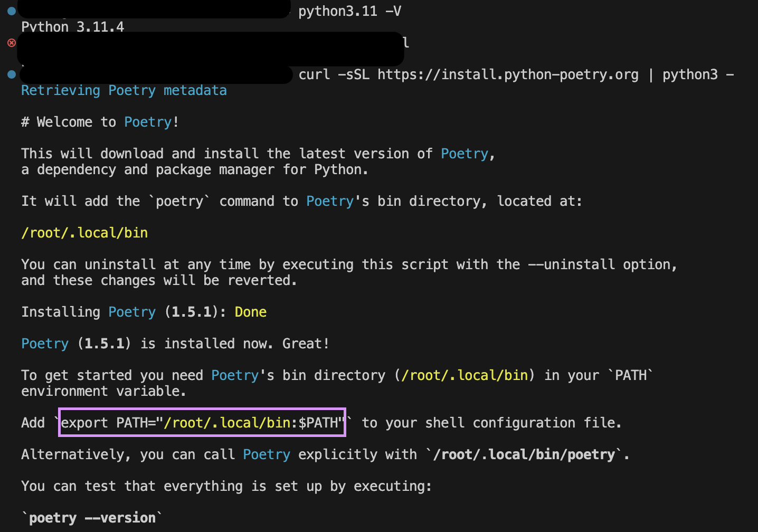Click the 'Retrieving Poetry metadata' line
Viewport: 758px width, 532px height.
(124, 90)
